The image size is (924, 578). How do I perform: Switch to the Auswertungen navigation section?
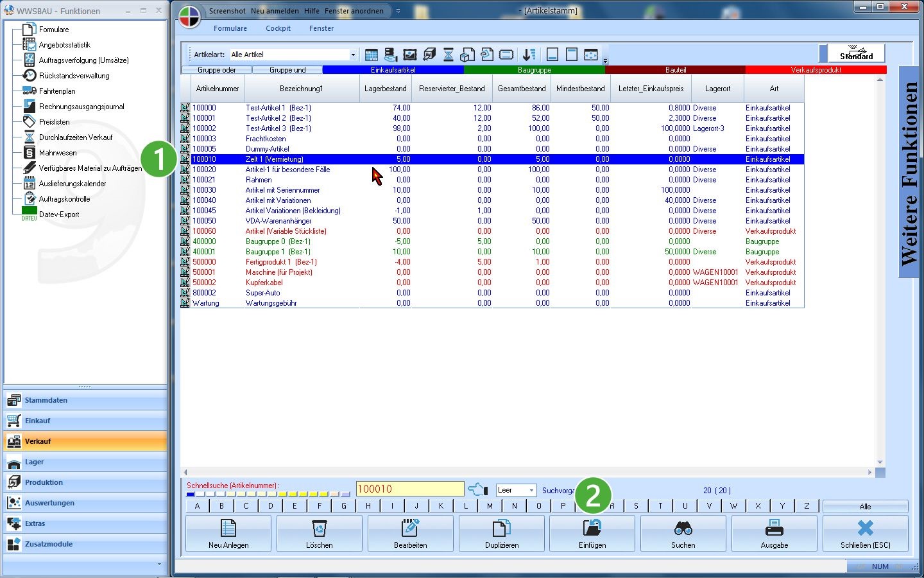coord(85,503)
